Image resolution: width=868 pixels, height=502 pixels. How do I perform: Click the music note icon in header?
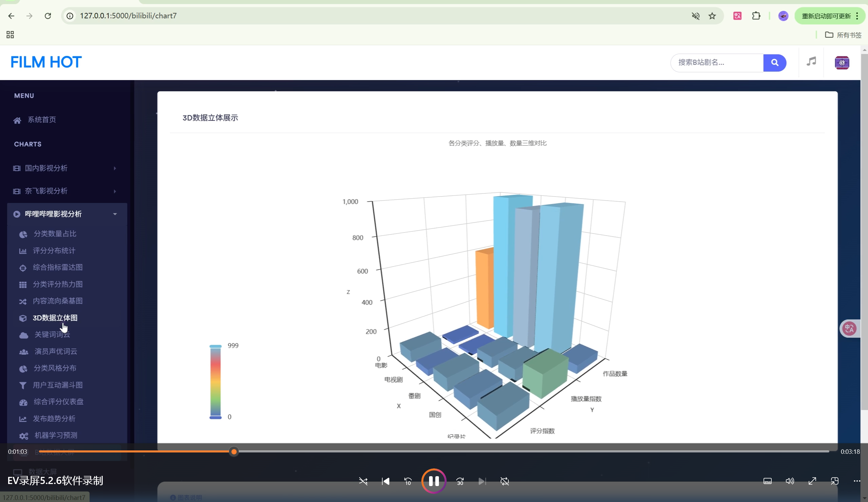click(811, 62)
